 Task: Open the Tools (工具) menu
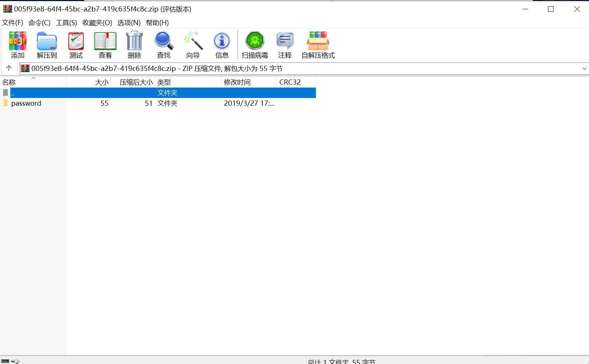pos(67,23)
